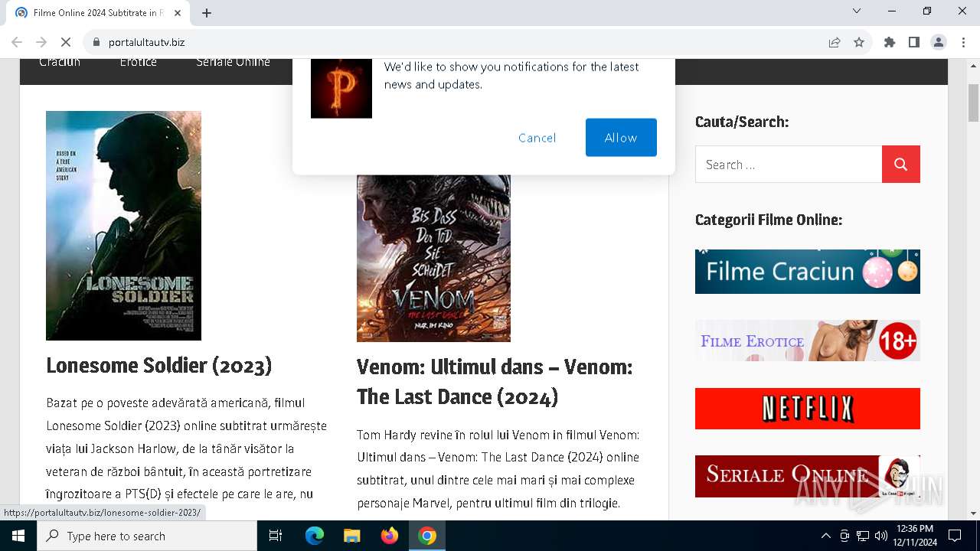Image resolution: width=980 pixels, height=551 pixels.
Task: Open the extensions puzzle icon
Action: 890,42
